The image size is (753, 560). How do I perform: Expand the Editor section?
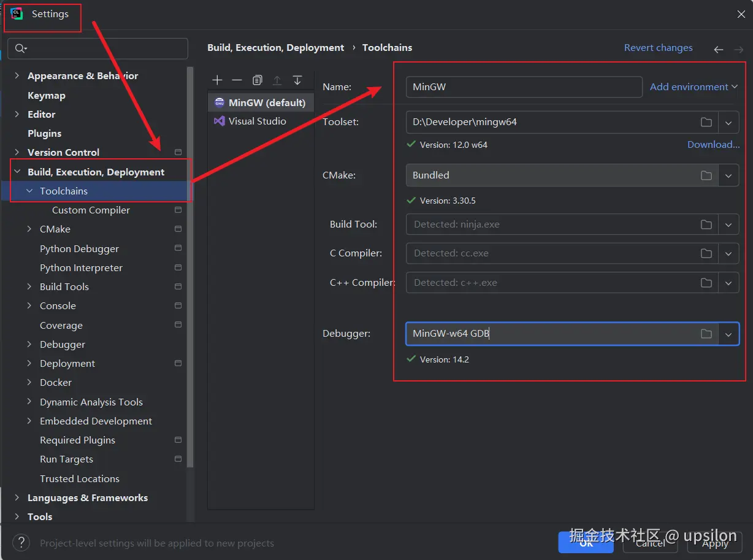[17, 114]
